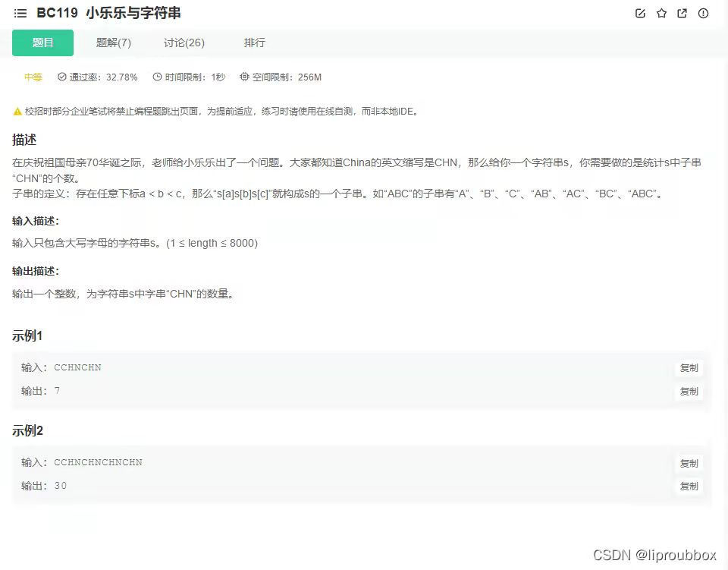Open problem in new window icon
The width and height of the screenshot is (728, 570).
coord(682,14)
